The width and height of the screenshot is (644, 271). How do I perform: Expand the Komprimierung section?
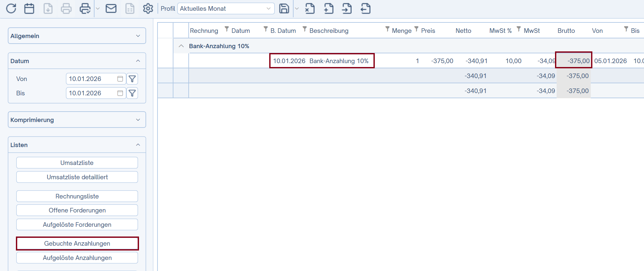coord(77,120)
